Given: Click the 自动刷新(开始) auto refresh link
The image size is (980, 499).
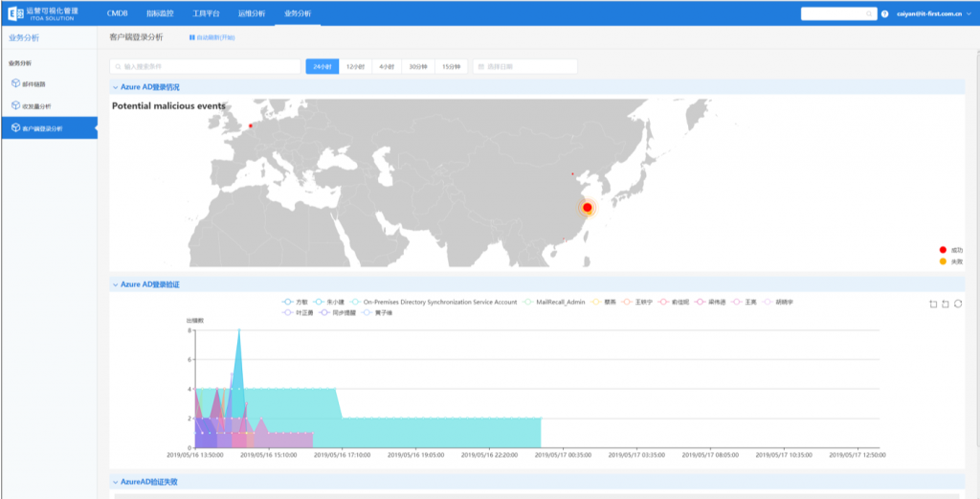Looking at the screenshot, I should pos(212,37).
